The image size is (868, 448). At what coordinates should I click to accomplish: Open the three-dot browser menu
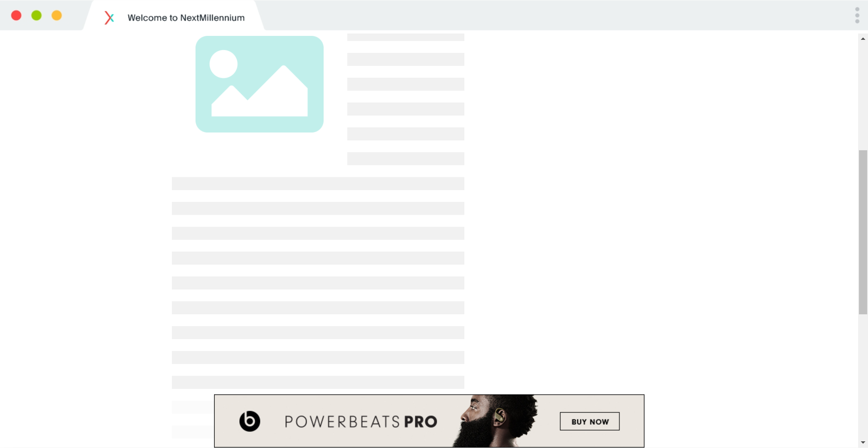[857, 15]
